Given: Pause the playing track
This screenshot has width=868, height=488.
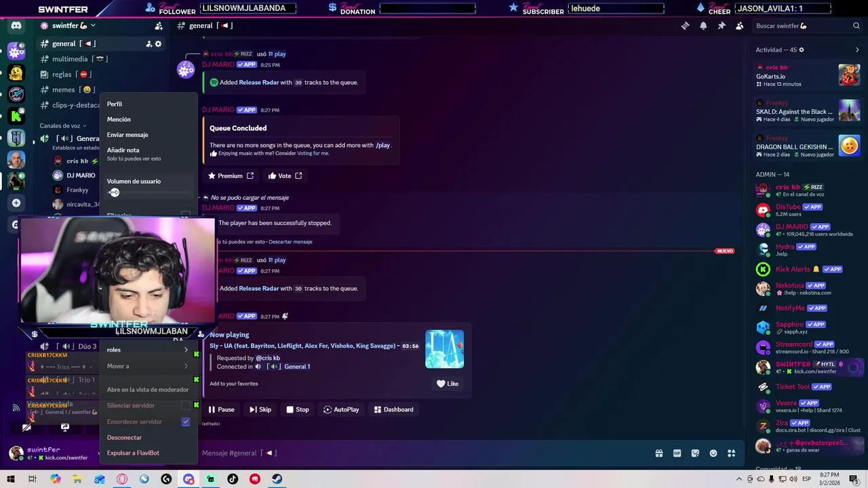Looking at the screenshot, I should (x=221, y=409).
